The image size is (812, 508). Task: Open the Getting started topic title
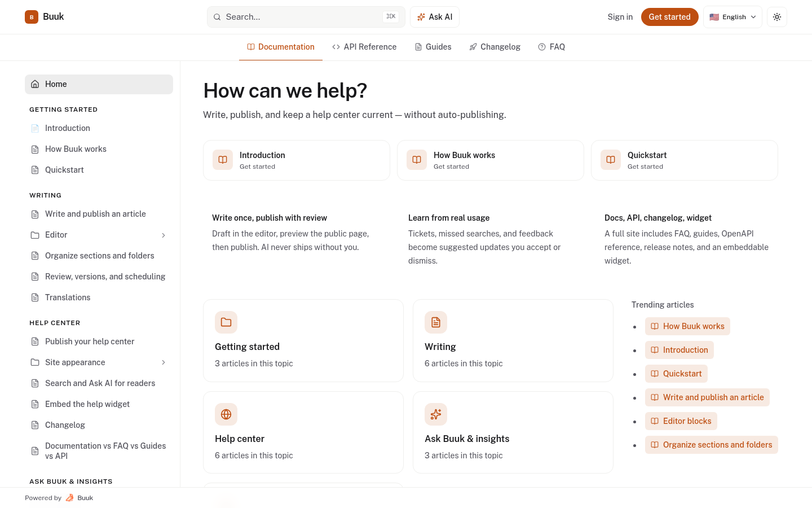click(247, 347)
